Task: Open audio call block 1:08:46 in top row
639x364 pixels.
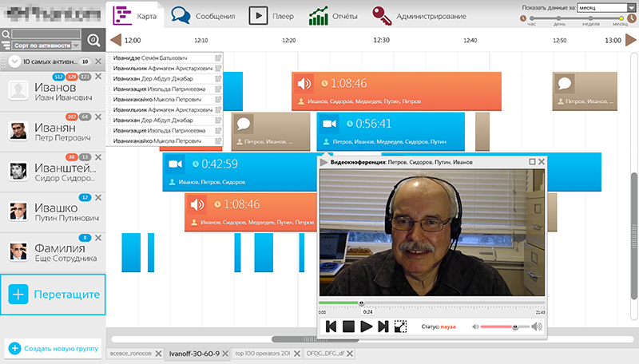Action: point(396,91)
